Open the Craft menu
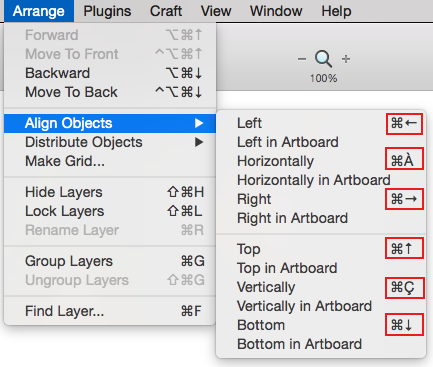The height and width of the screenshot is (367, 433). tap(166, 11)
